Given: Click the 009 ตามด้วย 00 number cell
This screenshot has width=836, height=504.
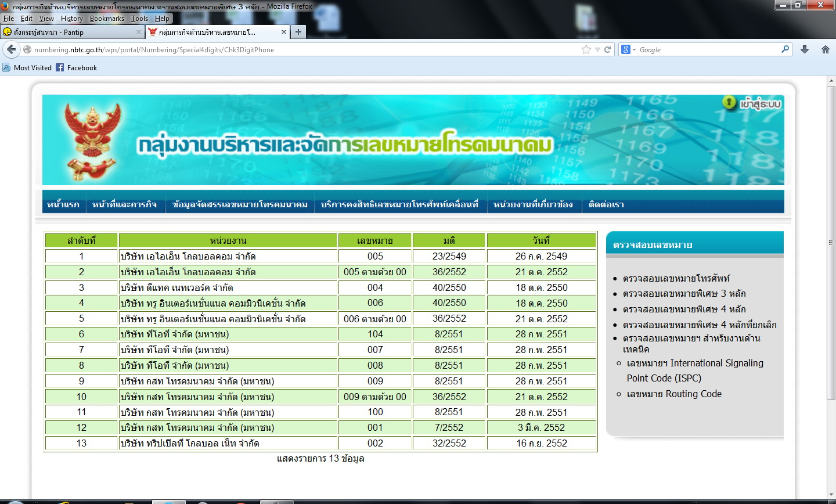Looking at the screenshot, I should coord(375,397).
